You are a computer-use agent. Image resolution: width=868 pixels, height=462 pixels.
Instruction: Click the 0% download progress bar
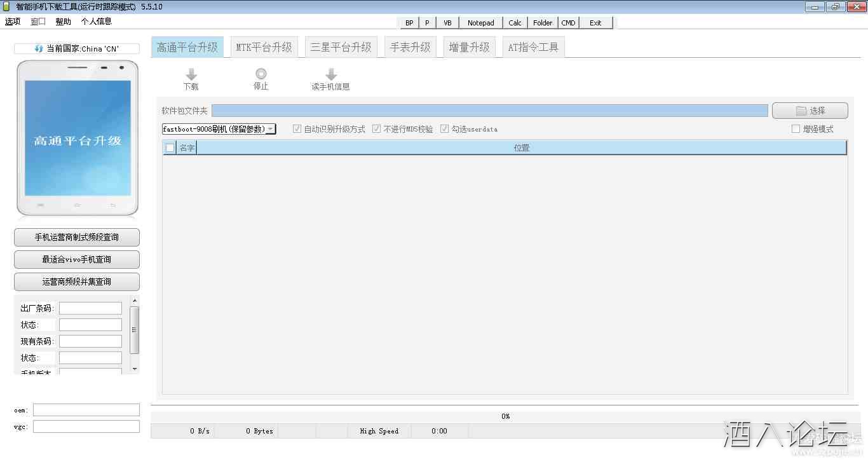pyautogui.click(x=505, y=416)
